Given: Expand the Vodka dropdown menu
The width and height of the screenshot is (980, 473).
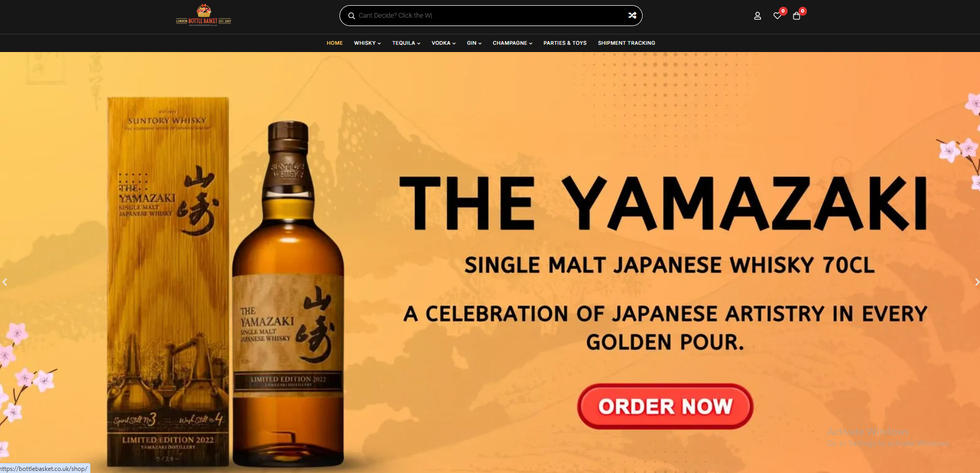Looking at the screenshot, I should [x=443, y=43].
